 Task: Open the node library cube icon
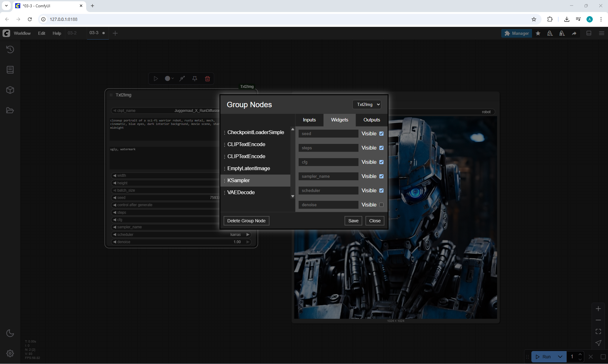[10, 90]
